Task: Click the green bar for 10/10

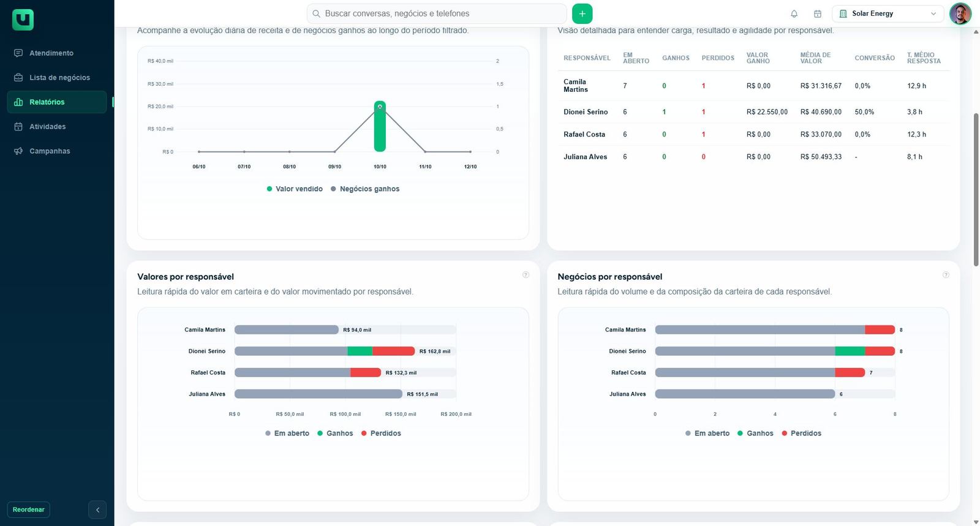Action: point(380,126)
